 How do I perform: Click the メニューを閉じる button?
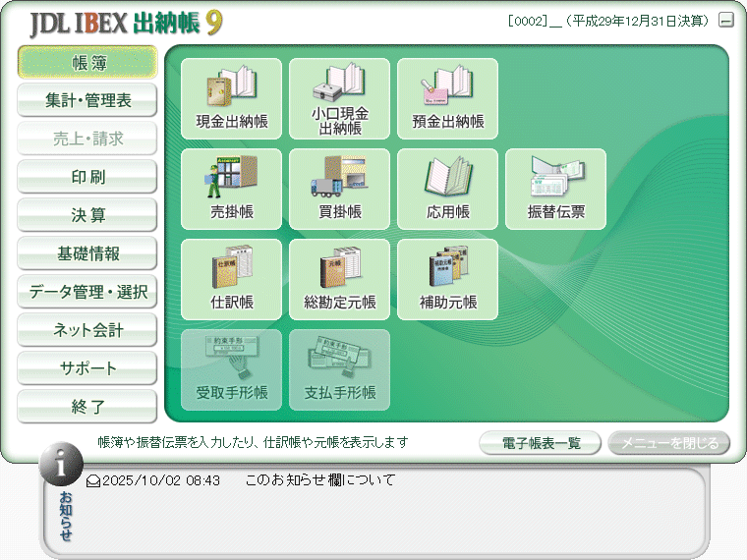[669, 443]
